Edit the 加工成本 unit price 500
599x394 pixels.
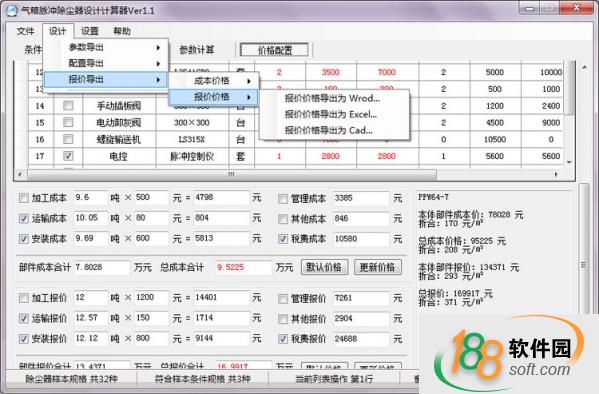pos(151,198)
